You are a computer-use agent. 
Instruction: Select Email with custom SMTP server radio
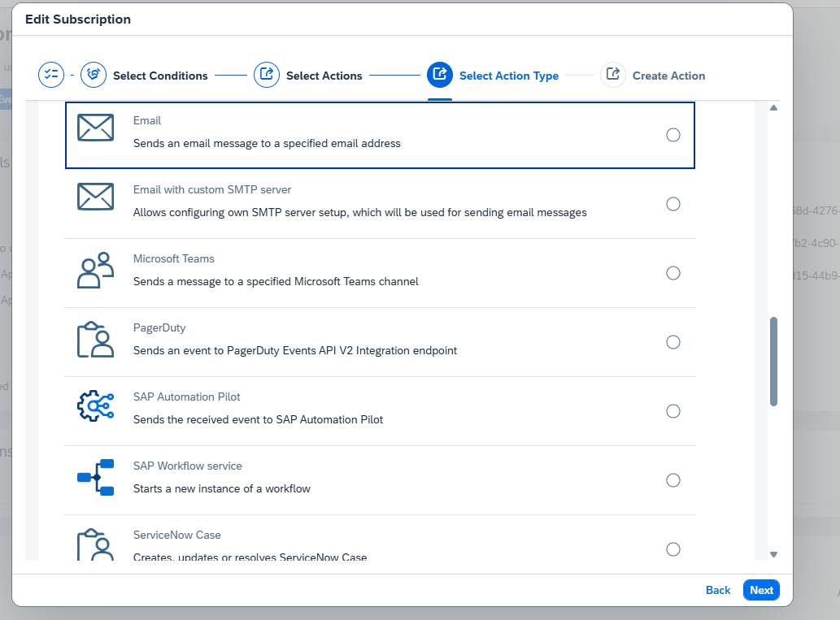(x=673, y=204)
